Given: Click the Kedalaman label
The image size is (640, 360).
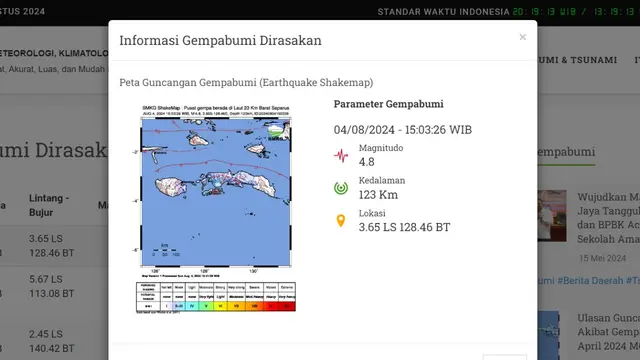Looking at the screenshot, I should point(382,180).
